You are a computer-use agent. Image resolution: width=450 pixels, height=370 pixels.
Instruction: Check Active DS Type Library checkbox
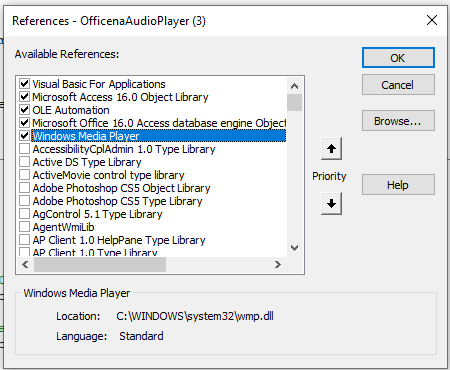pyautogui.click(x=24, y=162)
